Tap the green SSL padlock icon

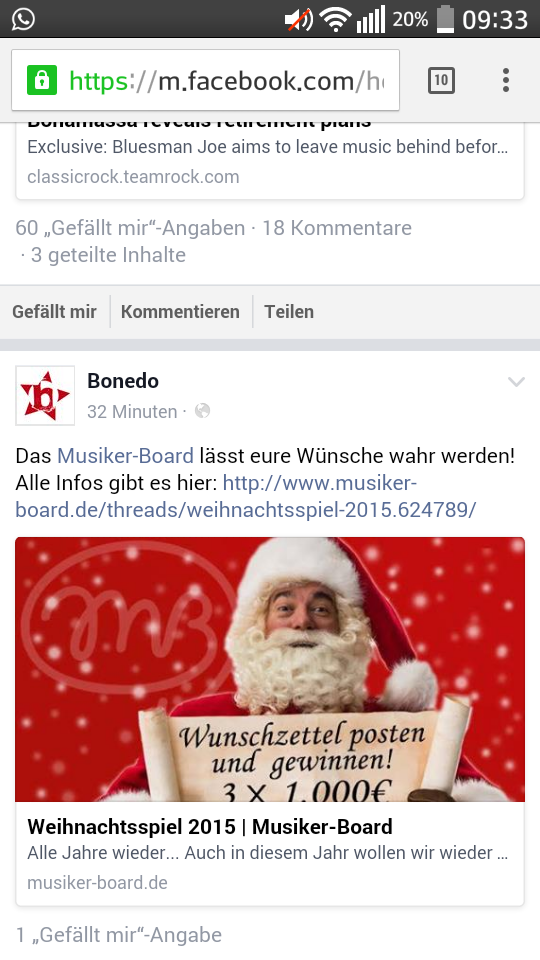pyautogui.click(x=42, y=80)
